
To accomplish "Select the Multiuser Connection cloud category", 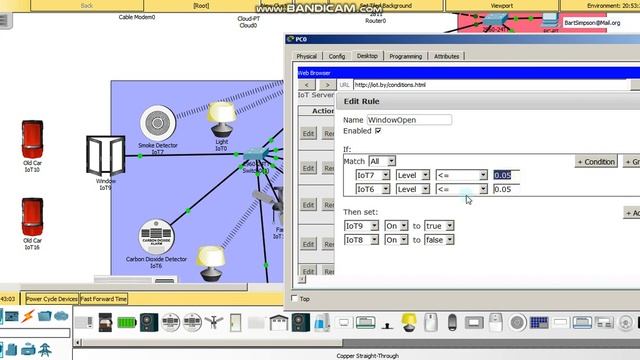I will pyautogui.click(x=61, y=316).
